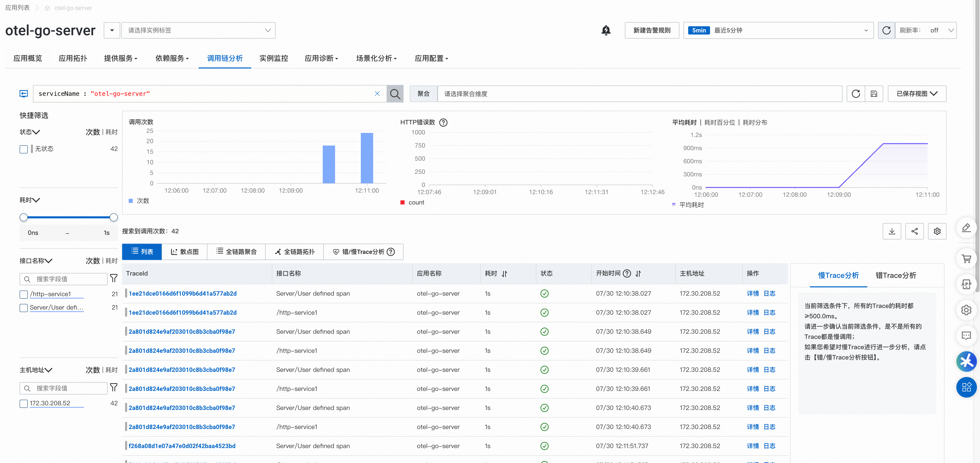
Task: Switch to 实例监控 tab
Action: pyautogui.click(x=274, y=58)
